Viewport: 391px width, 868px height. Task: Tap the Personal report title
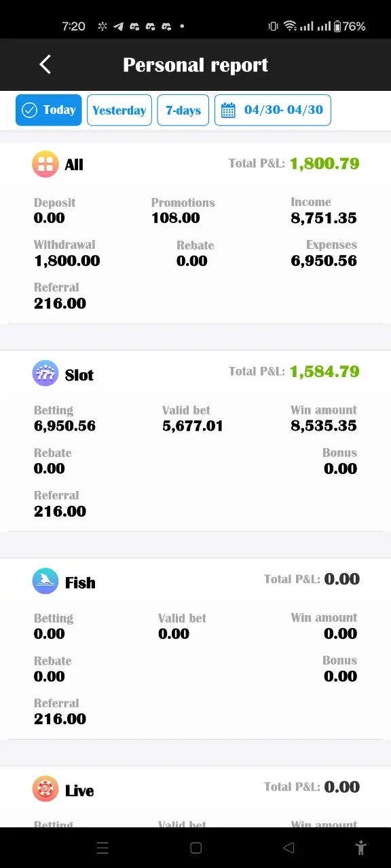click(x=195, y=65)
